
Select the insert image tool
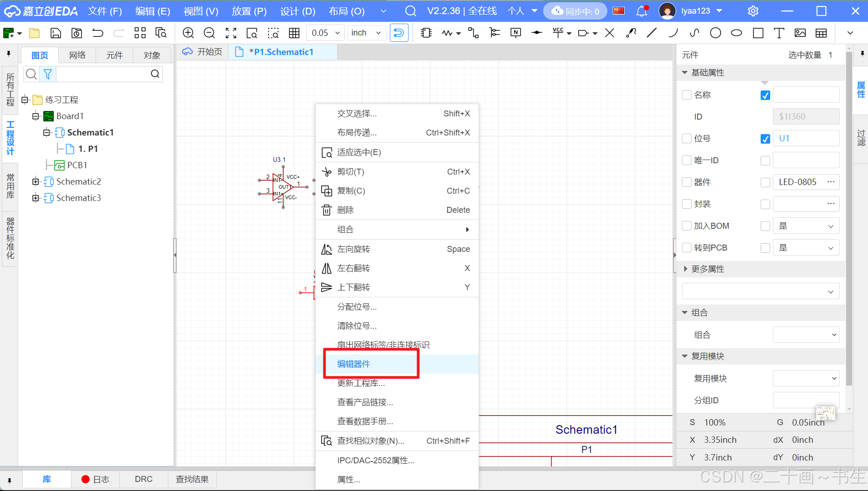(800, 33)
